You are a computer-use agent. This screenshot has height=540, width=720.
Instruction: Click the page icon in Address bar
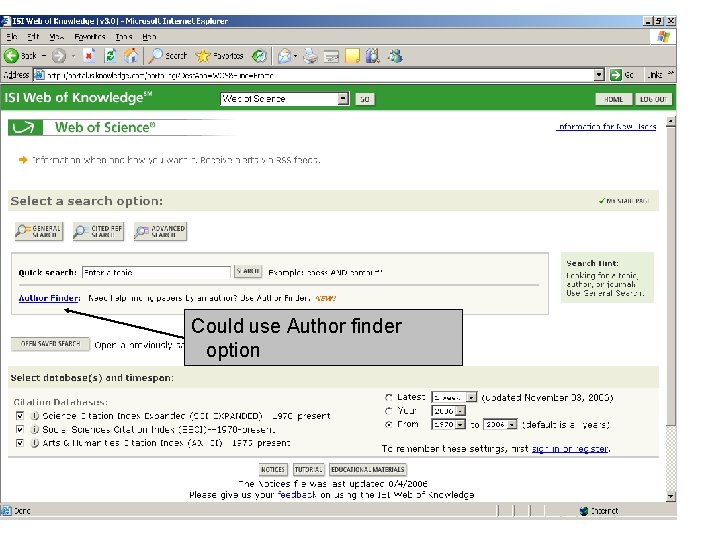click(x=39, y=75)
